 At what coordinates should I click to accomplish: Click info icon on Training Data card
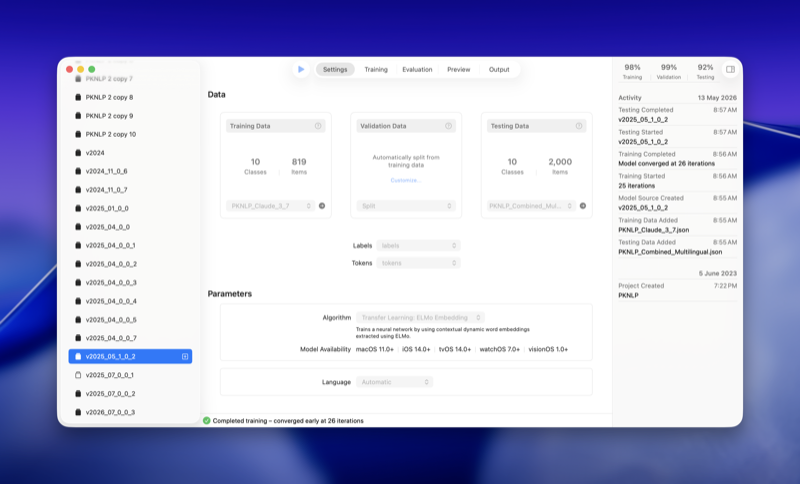coord(318,126)
